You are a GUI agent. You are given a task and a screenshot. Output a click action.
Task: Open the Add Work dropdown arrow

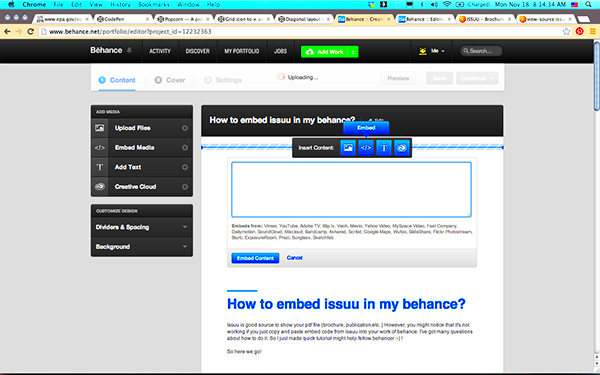(353, 52)
